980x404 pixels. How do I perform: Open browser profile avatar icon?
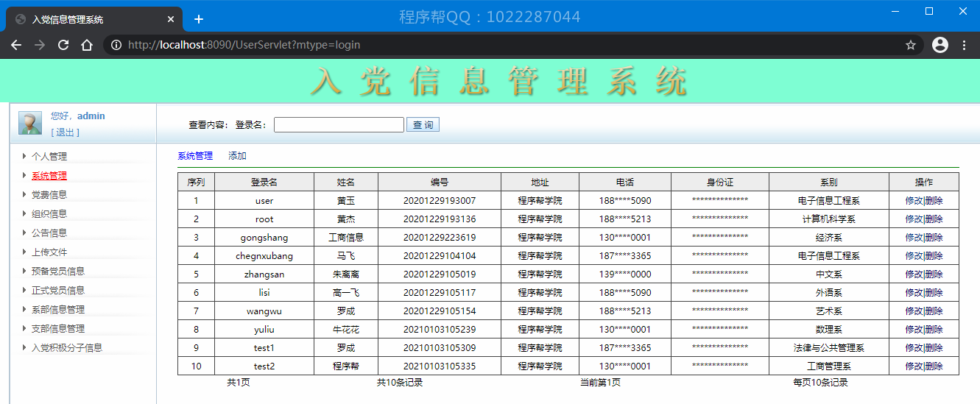[x=940, y=45]
